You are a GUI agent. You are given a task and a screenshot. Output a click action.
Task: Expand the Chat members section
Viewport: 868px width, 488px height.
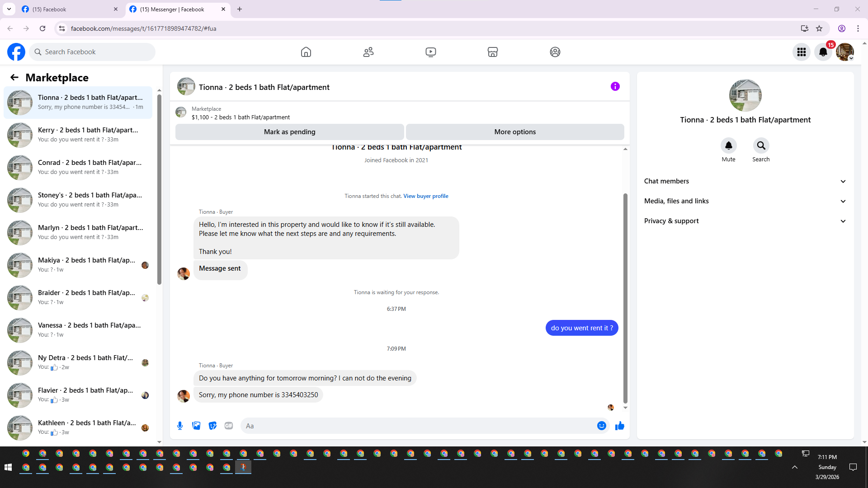[745, 181]
